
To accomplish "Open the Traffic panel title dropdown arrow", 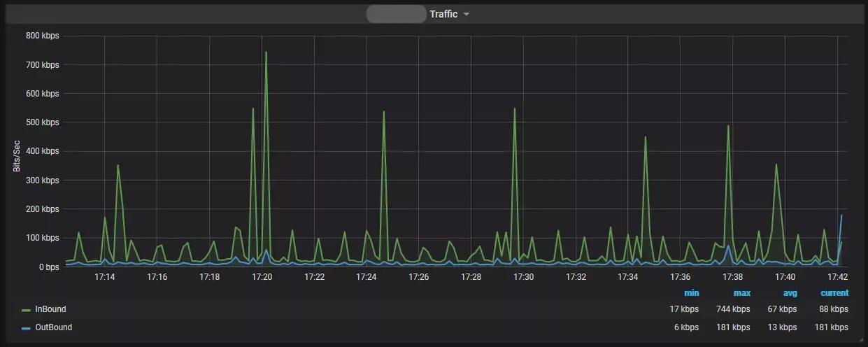I will [467, 15].
